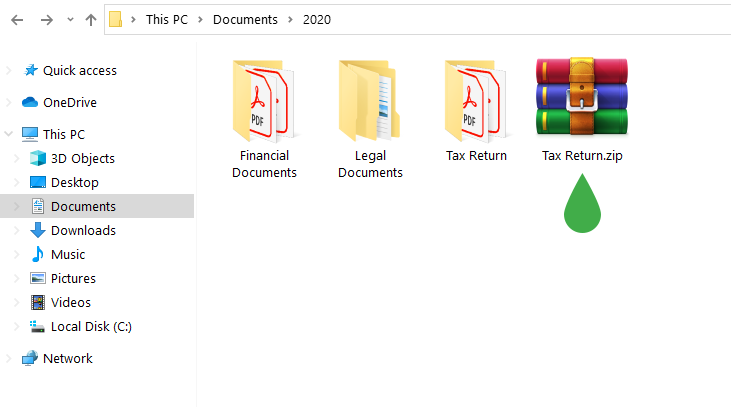The image size is (731, 407).
Task: Select the Legal Documents folder icon
Action: click(370, 101)
